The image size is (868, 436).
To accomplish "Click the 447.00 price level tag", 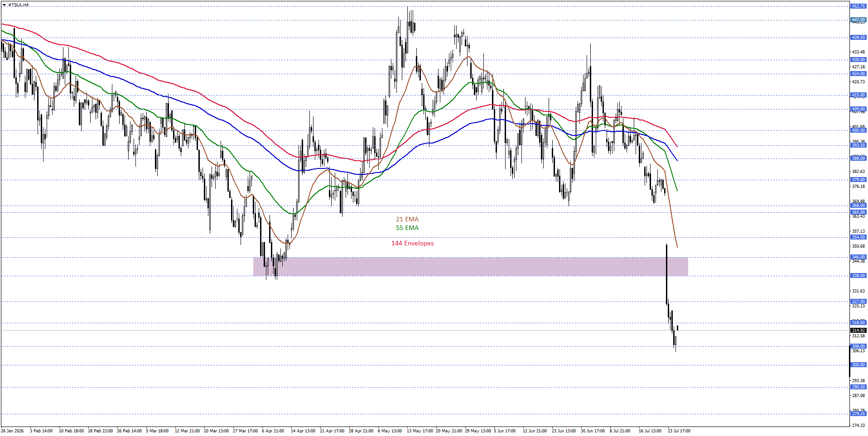I will coord(858,20).
